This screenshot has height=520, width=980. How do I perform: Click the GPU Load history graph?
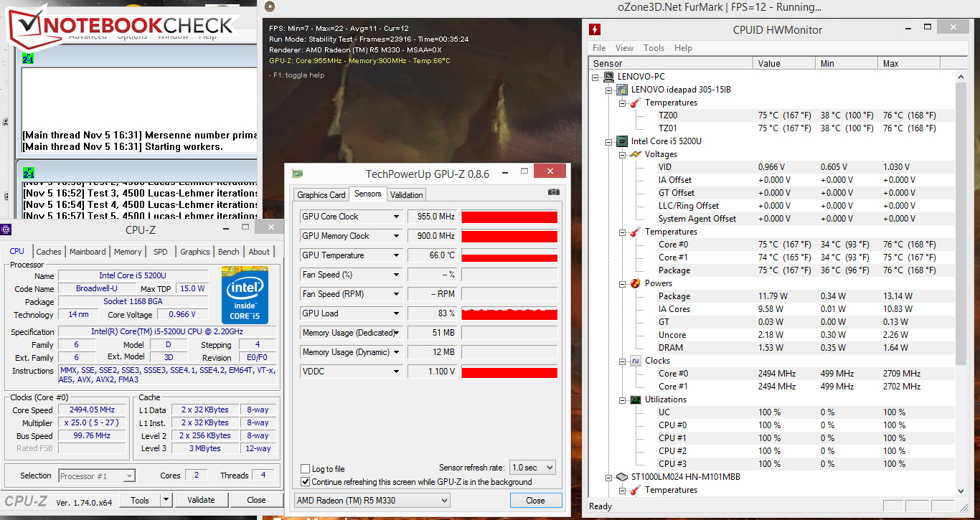(x=509, y=313)
